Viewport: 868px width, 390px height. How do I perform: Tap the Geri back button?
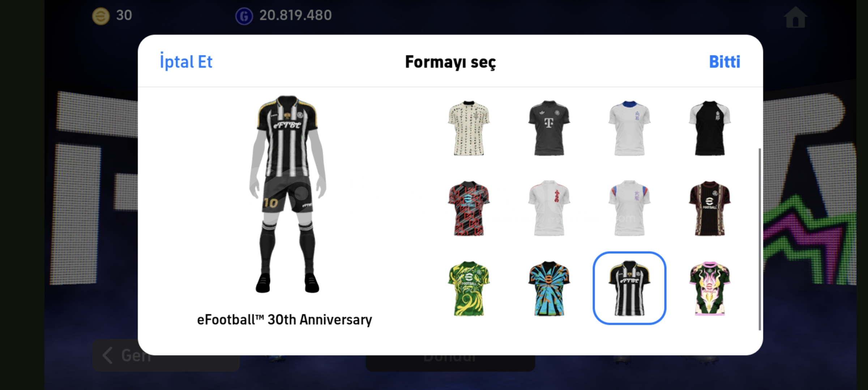point(166,355)
